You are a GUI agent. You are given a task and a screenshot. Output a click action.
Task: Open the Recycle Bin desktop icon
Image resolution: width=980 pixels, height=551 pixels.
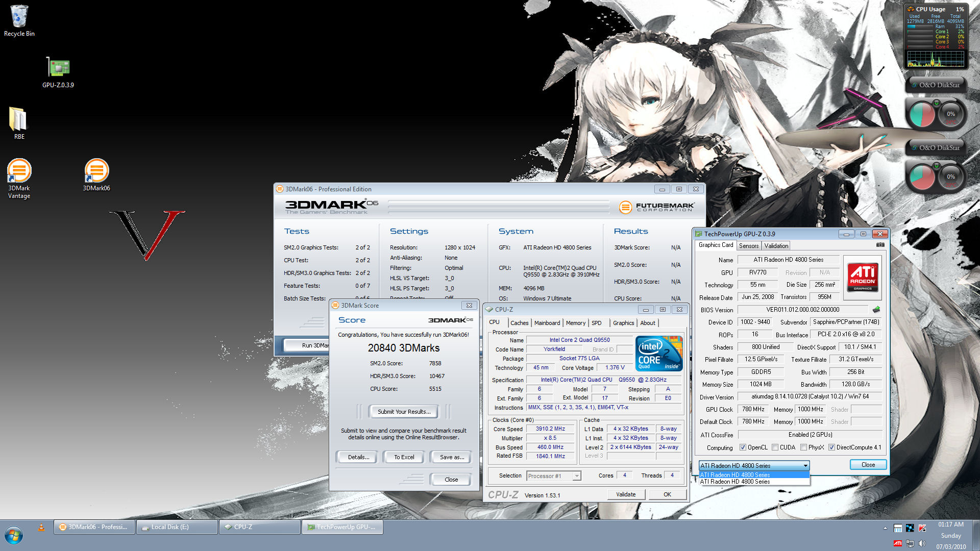[x=19, y=21]
